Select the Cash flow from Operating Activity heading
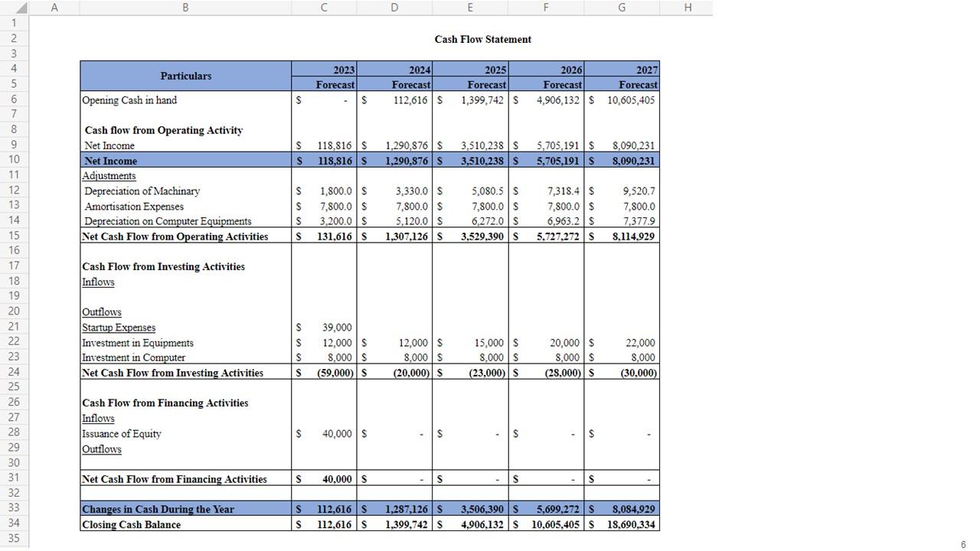The image size is (980, 551). click(163, 130)
